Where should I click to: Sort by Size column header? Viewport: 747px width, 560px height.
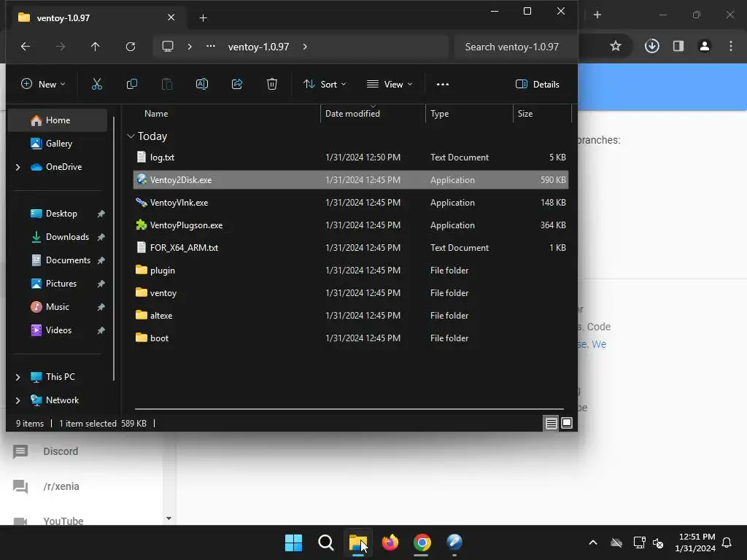point(525,113)
